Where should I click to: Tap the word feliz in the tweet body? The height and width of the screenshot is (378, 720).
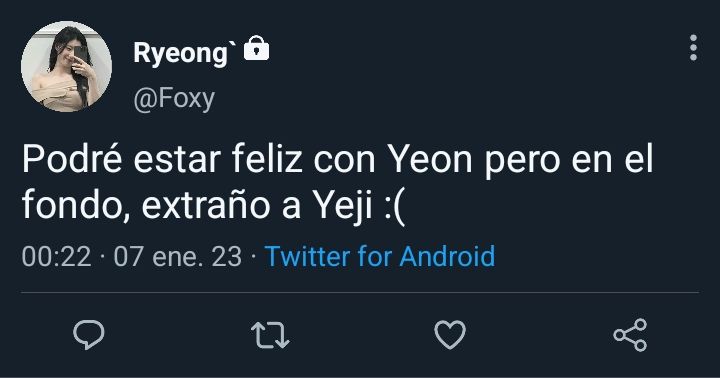pyautogui.click(x=267, y=159)
